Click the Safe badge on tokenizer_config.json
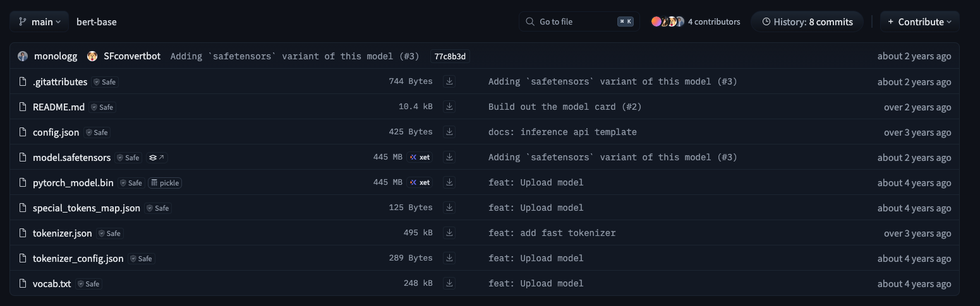The height and width of the screenshot is (306, 980). [x=142, y=259]
